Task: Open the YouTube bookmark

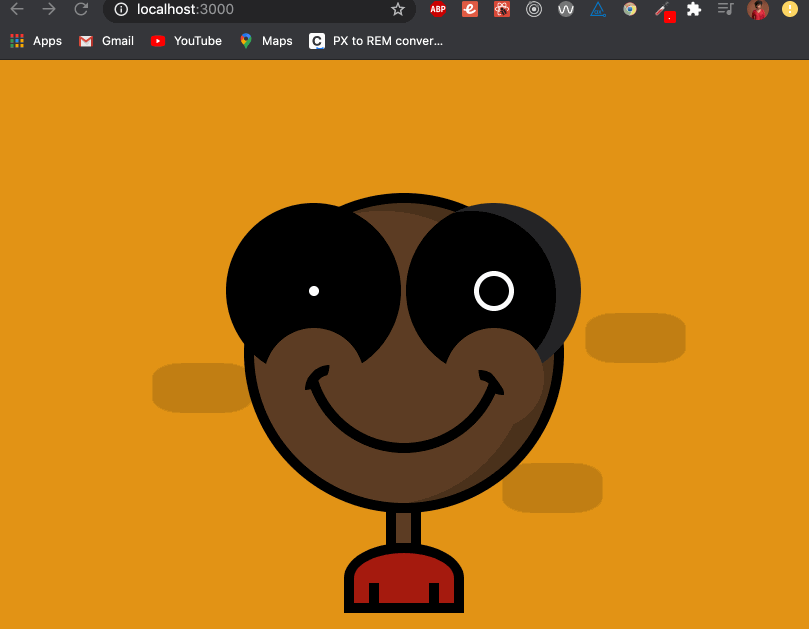Action: [186, 41]
